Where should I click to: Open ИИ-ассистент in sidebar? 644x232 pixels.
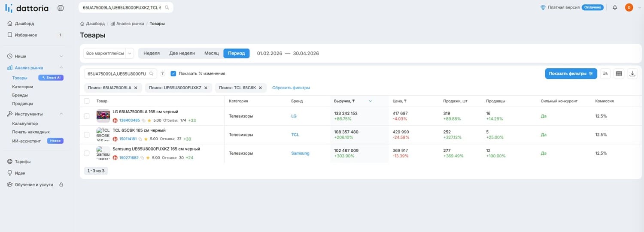tap(27, 141)
